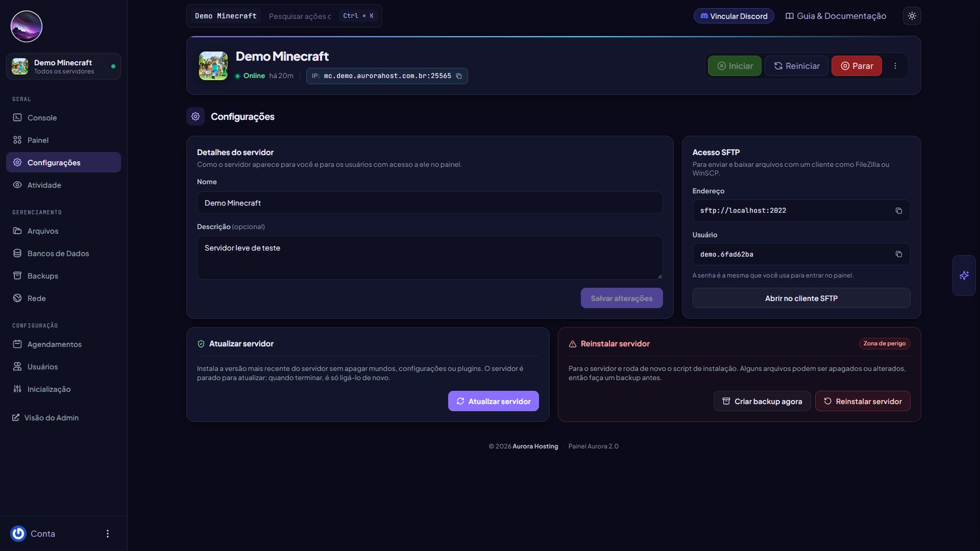This screenshot has width=980, height=551.
Task: Go to Painel in the sidebar
Action: (63, 140)
